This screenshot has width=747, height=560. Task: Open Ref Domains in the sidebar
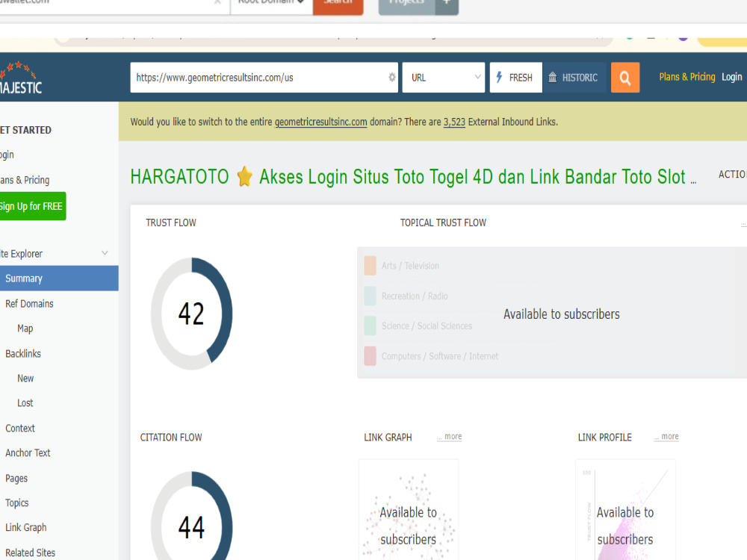[x=29, y=304]
